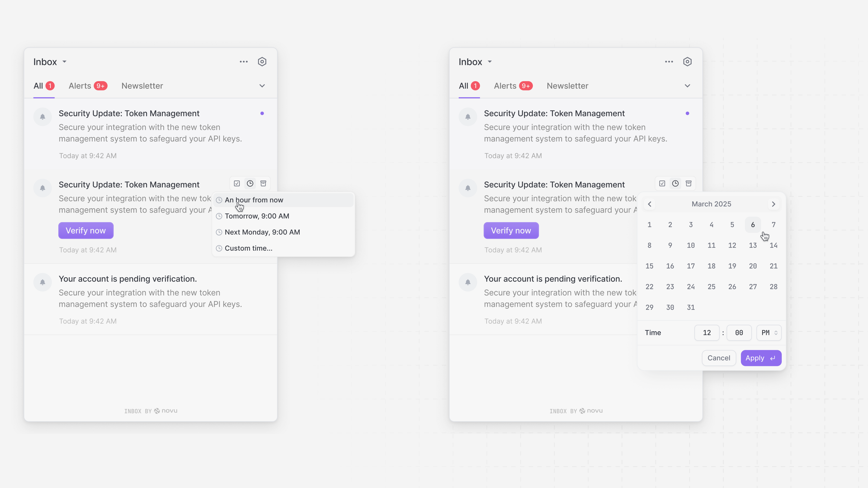Click mark-as-read checkbox icon in left inbox
This screenshot has height=488, width=868.
(237, 183)
